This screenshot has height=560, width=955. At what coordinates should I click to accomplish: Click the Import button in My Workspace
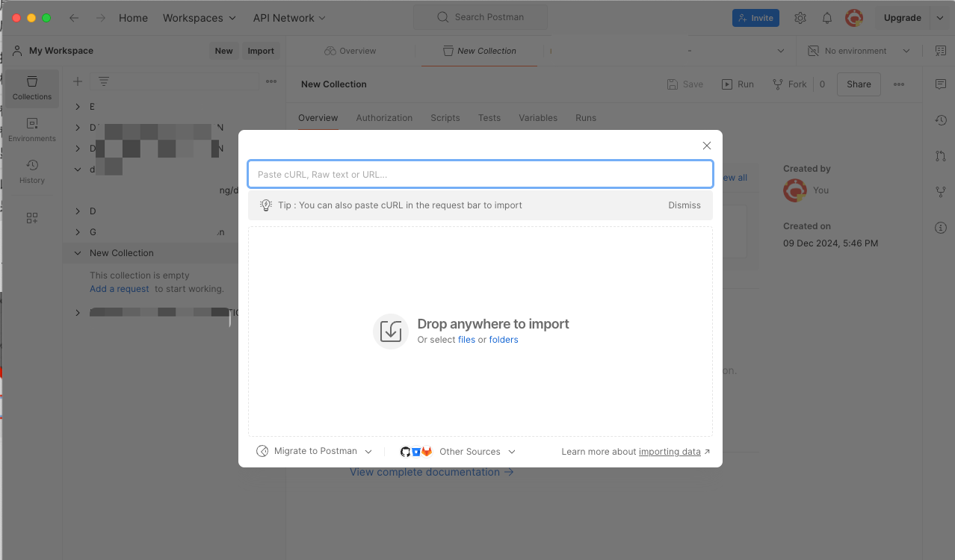[261, 51]
